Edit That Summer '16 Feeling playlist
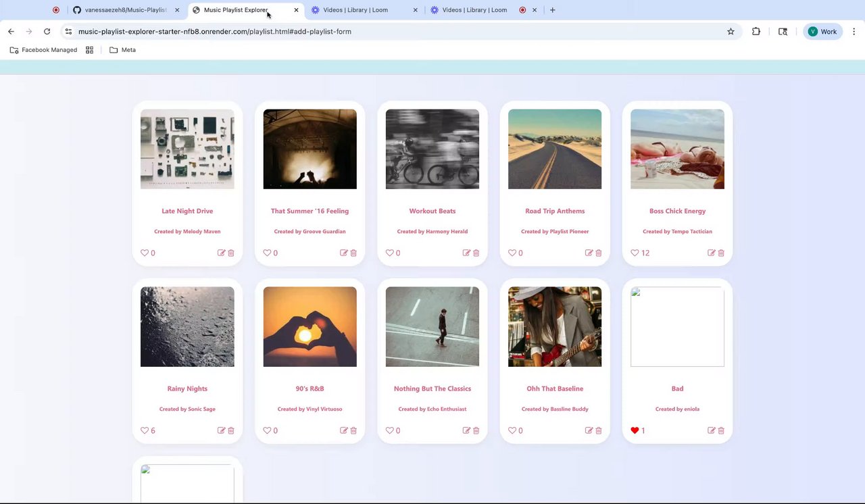The width and height of the screenshot is (865, 504). 343,253
